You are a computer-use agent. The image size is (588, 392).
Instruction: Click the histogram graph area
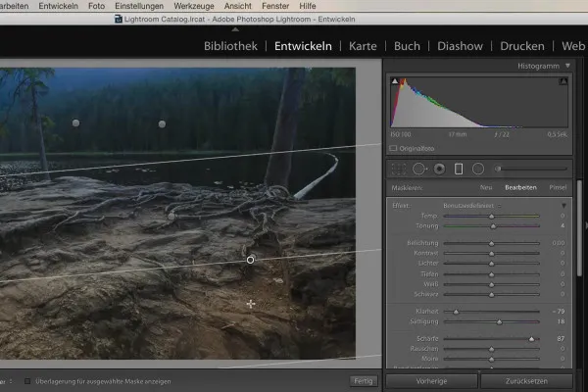coord(479,102)
